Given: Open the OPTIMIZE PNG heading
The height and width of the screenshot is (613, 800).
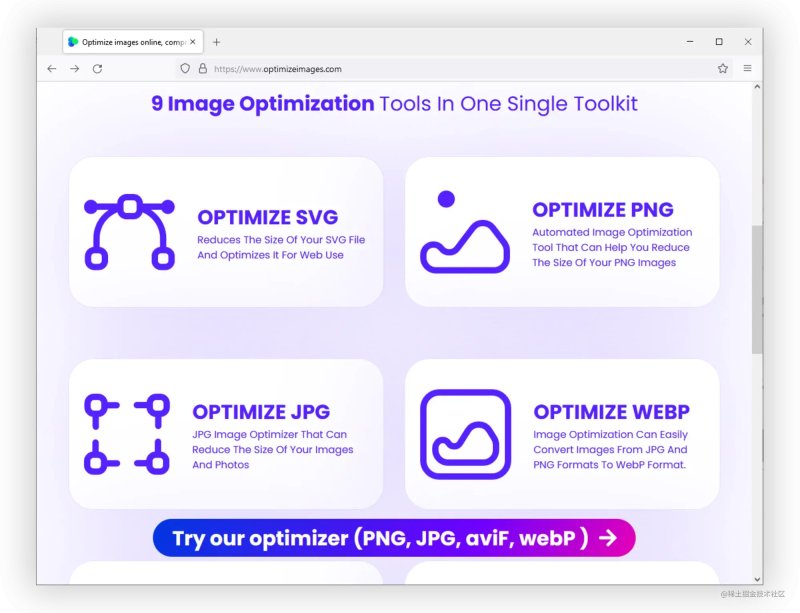Looking at the screenshot, I should [x=603, y=210].
